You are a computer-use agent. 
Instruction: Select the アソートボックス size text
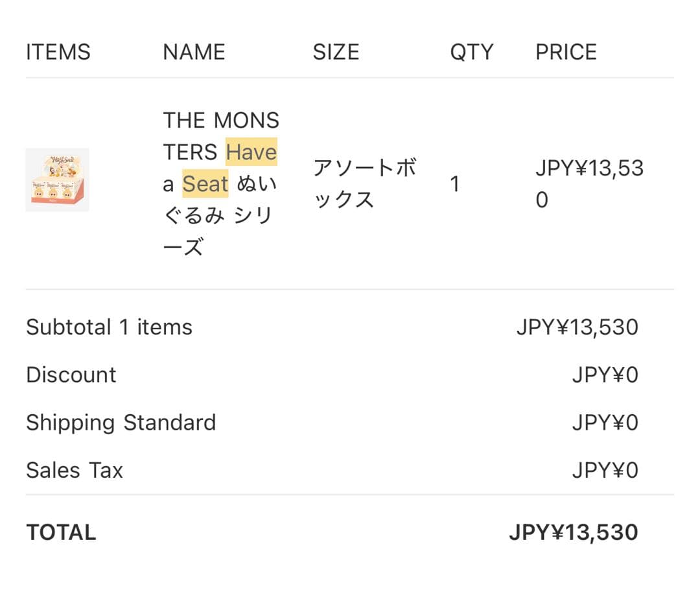tap(364, 183)
